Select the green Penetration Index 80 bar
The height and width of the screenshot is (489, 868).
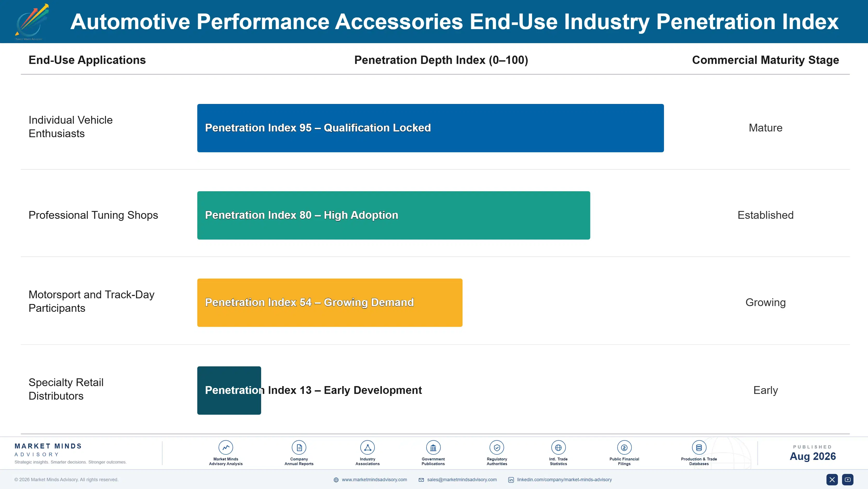394,215
